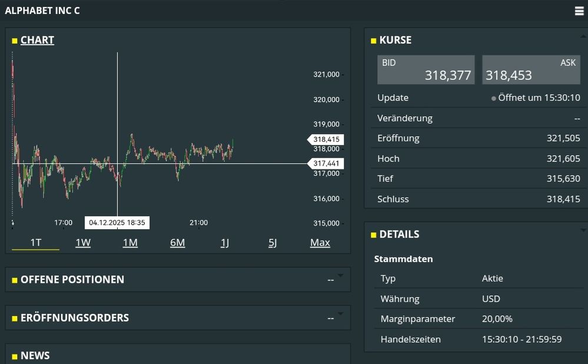
Task: Click the NEWS panel header
Action: [35, 356]
